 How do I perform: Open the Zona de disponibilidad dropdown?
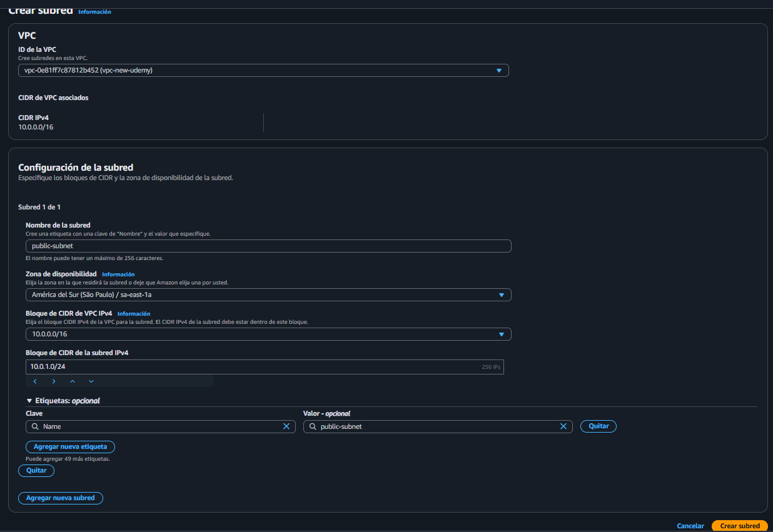tap(268, 295)
